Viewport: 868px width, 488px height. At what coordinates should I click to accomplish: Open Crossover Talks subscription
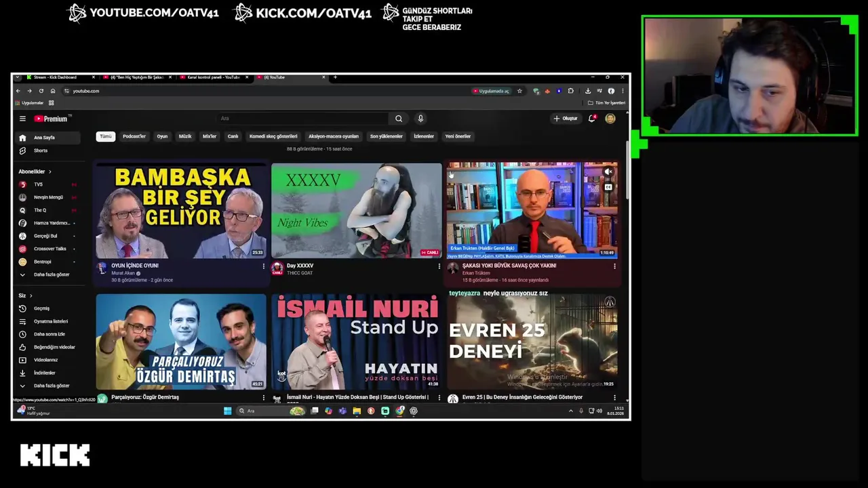click(47, 249)
